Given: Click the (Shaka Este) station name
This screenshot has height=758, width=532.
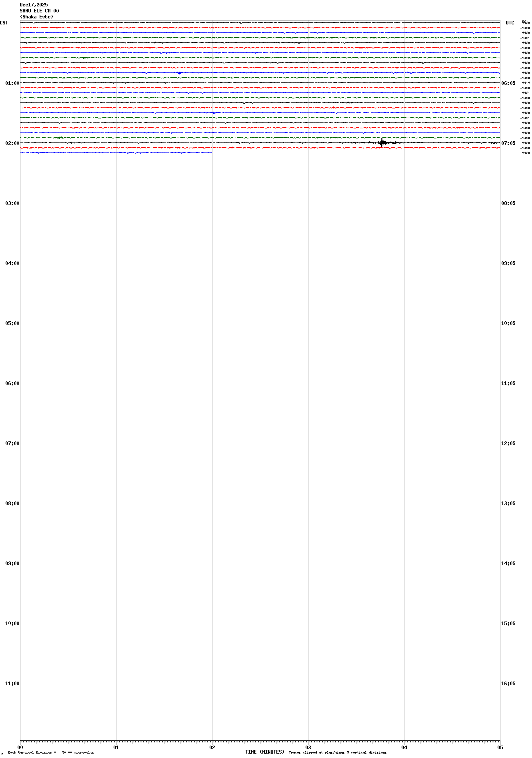Looking at the screenshot, I should coord(36,17).
